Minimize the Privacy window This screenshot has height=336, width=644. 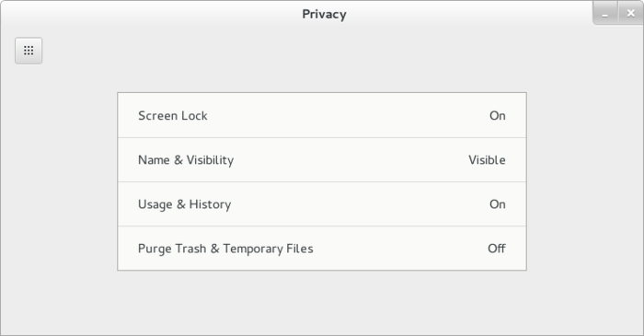[605, 14]
